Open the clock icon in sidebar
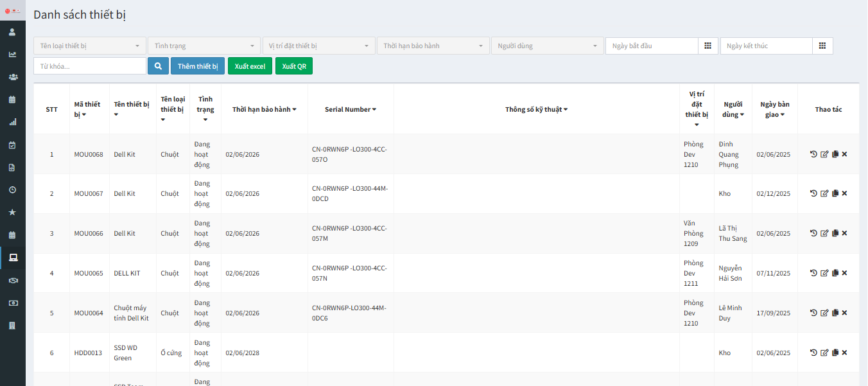 pyautogui.click(x=13, y=189)
